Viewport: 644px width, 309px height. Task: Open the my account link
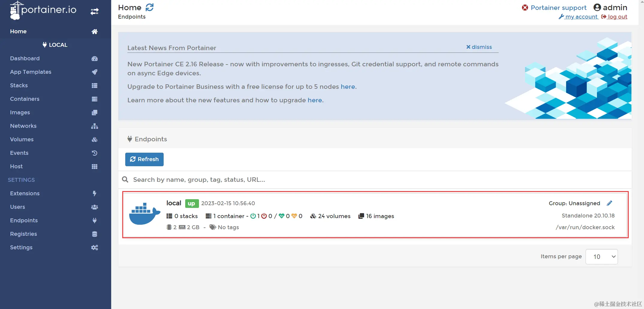click(579, 17)
